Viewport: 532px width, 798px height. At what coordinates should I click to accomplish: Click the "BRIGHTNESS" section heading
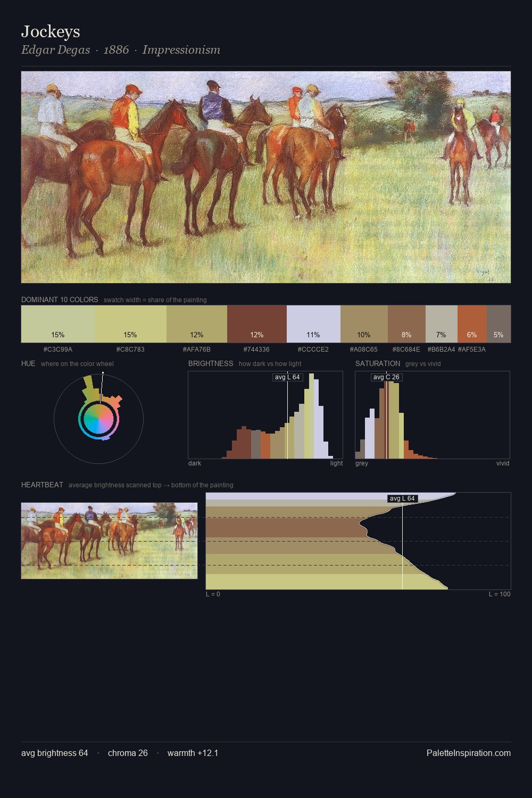click(211, 363)
